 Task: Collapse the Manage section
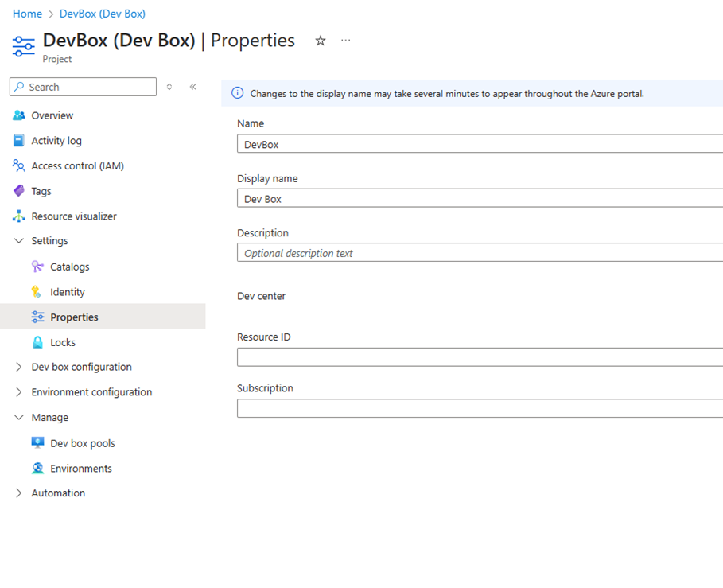[19, 418]
